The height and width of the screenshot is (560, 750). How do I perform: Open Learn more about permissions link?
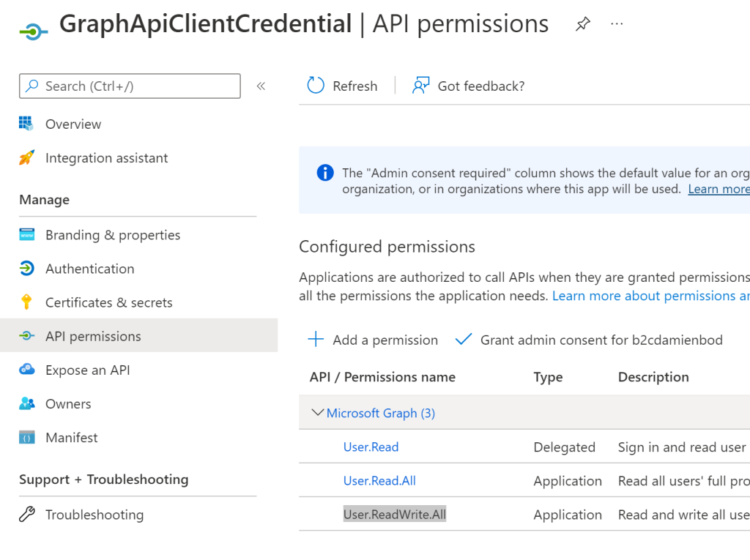click(651, 296)
